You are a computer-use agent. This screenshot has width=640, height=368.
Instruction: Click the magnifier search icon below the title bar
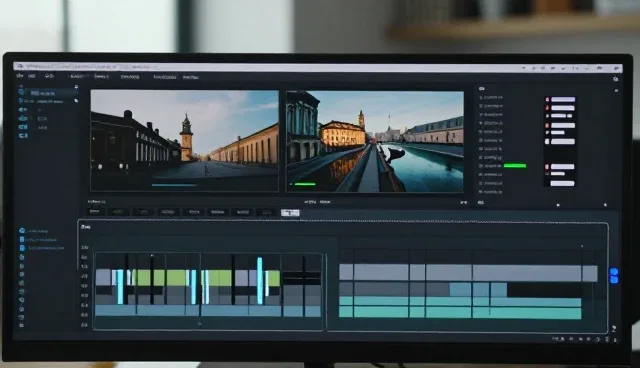[x=616, y=79]
